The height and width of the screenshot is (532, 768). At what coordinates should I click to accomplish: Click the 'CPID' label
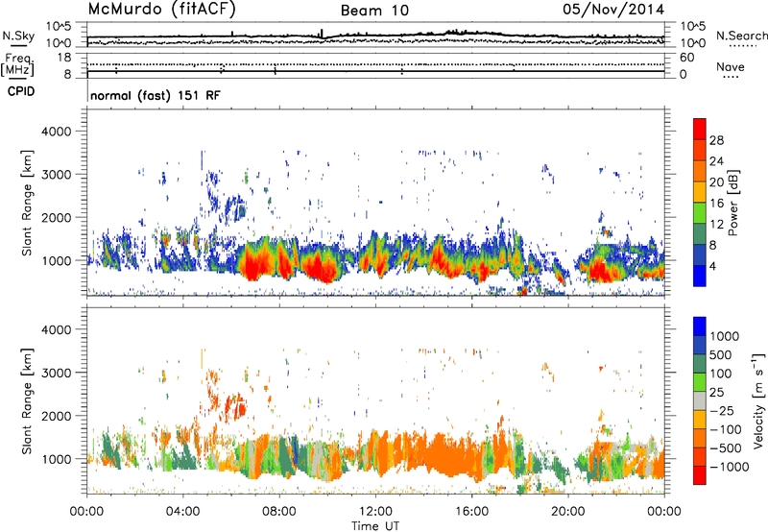(x=21, y=91)
